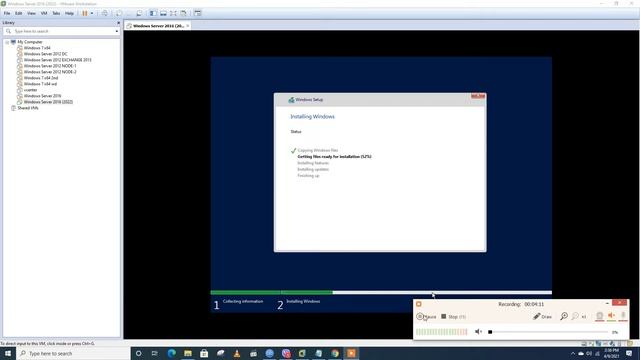Click the library search field
This screenshot has height=360, width=640.
61,31
